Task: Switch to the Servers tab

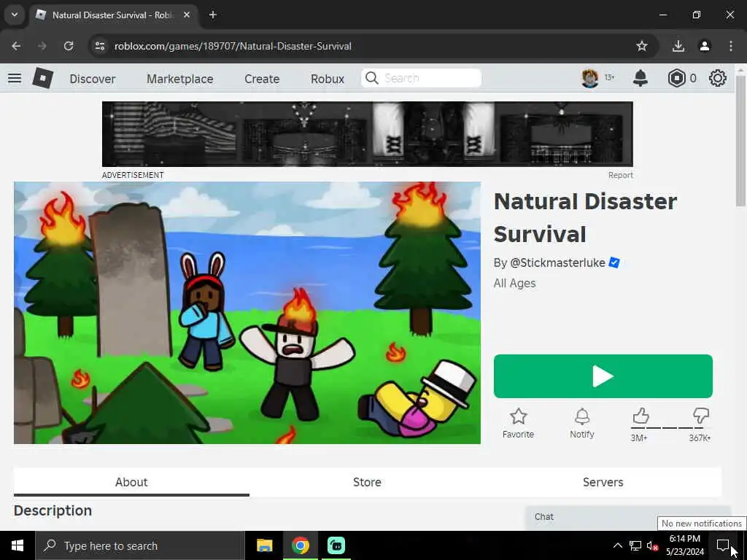Action: [x=603, y=482]
